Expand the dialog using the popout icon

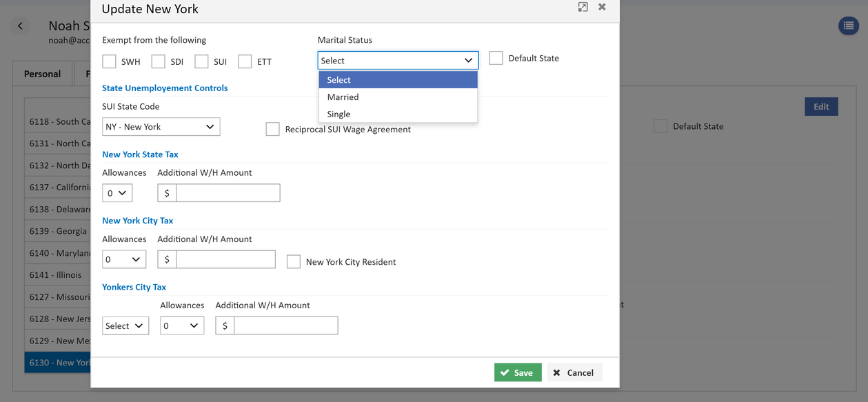point(583,7)
